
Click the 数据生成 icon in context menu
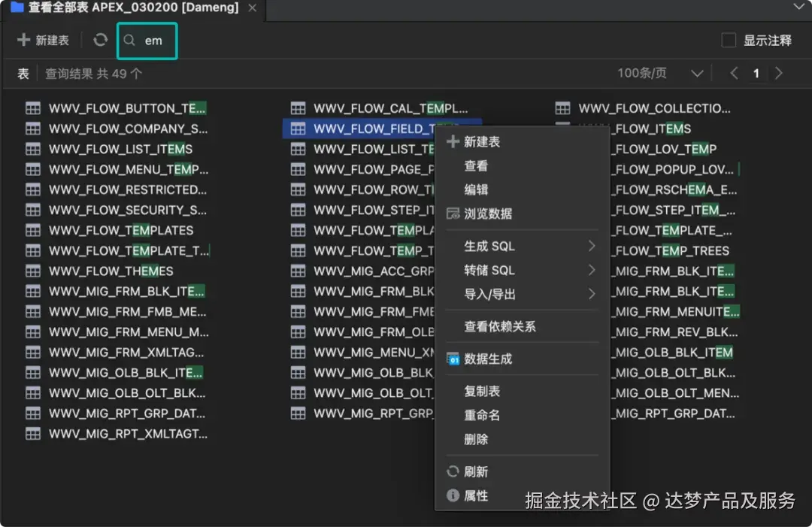click(x=453, y=359)
